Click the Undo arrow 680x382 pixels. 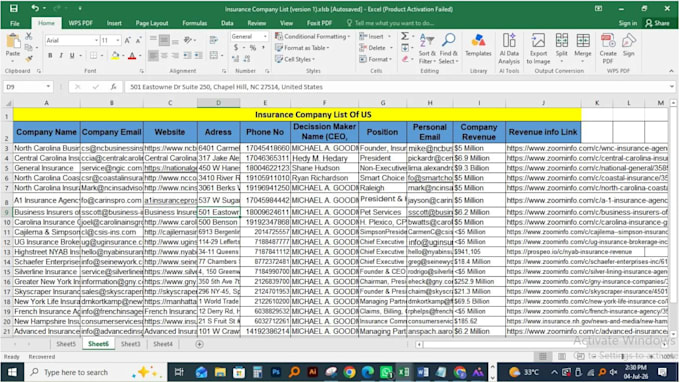click(x=35, y=8)
